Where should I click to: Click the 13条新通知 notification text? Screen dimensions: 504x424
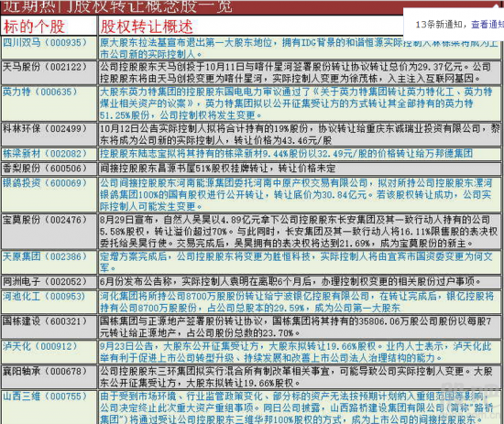tap(439, 25)
